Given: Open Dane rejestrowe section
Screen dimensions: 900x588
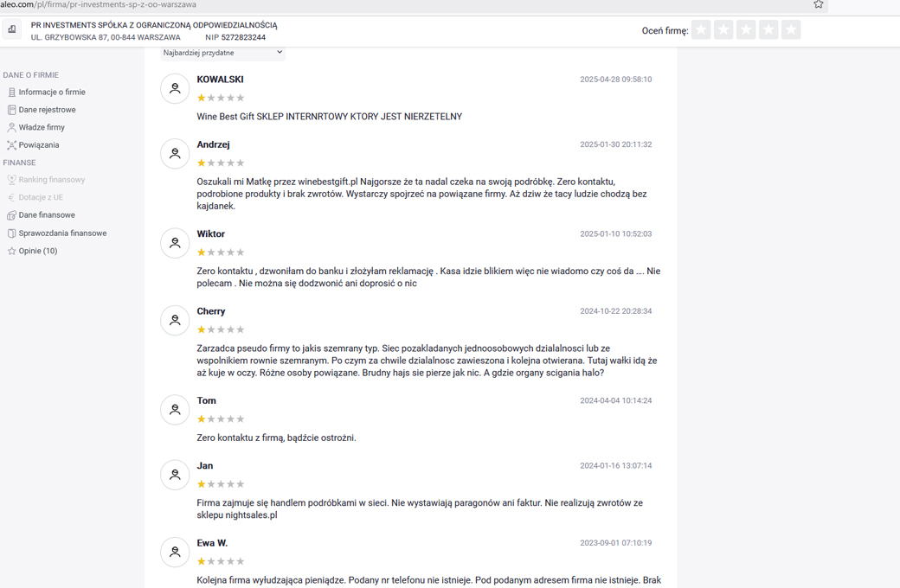Looking at the screenshot, I should click(47, 110).
